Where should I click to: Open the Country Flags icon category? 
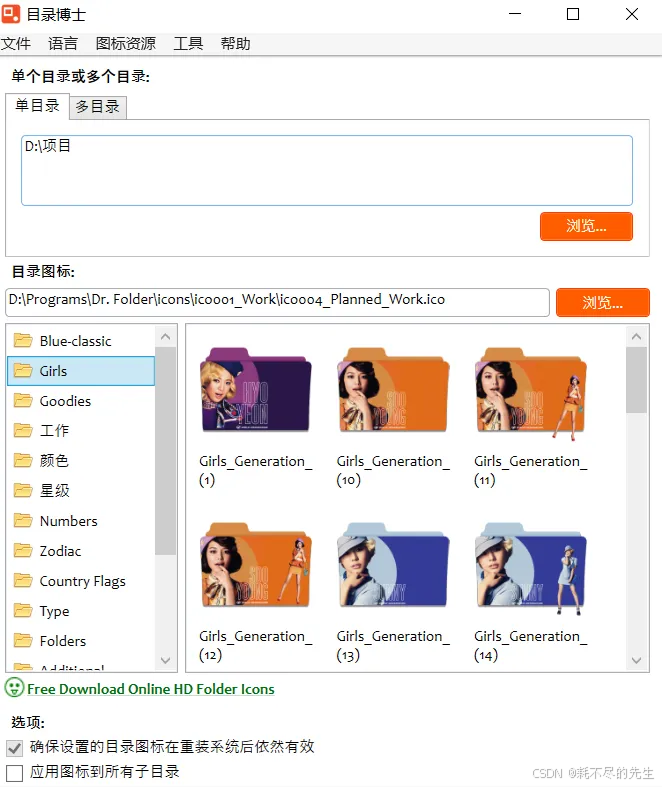point(82,581)
